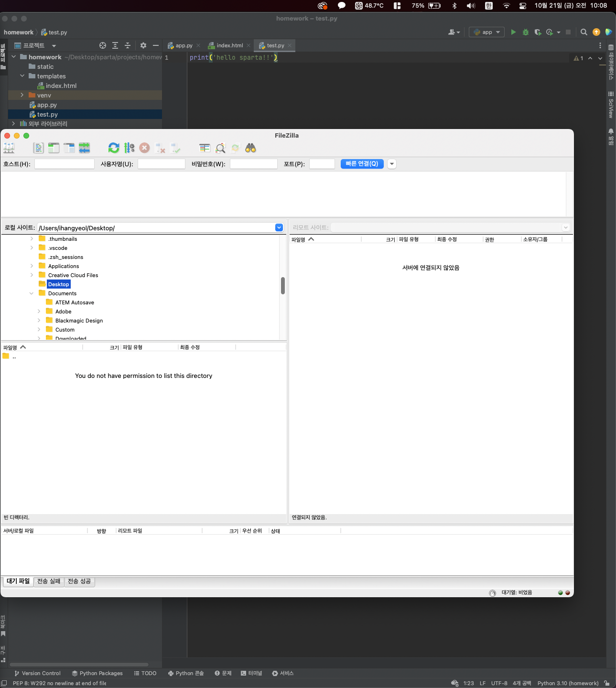Click the 빠른 연결 quick connect button
The image size is (616, 688).
pos(362,164)
